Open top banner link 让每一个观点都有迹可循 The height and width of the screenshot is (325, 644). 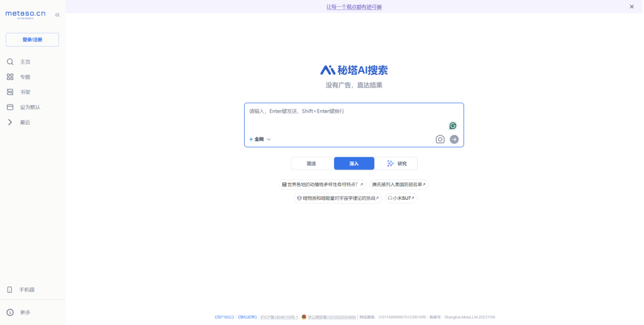[x=354, y=6]
